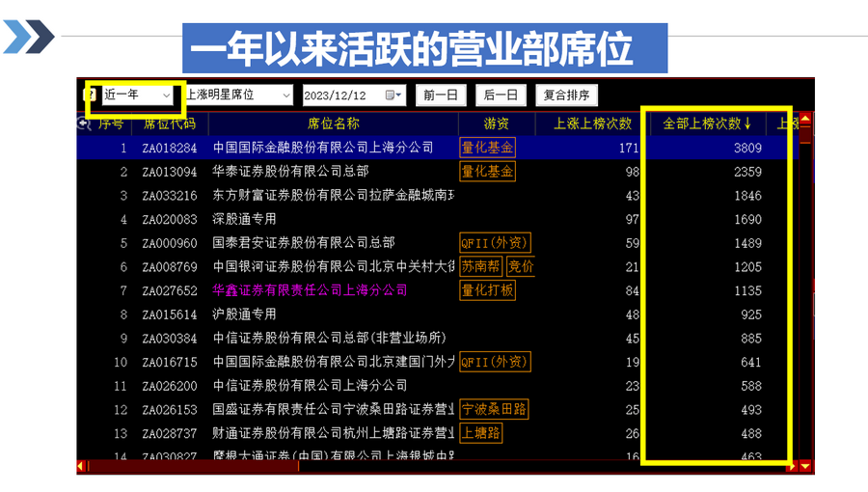Click the QFII(外资) tag on 国泰君安 row
868x492 pixels.
[496, 243]
